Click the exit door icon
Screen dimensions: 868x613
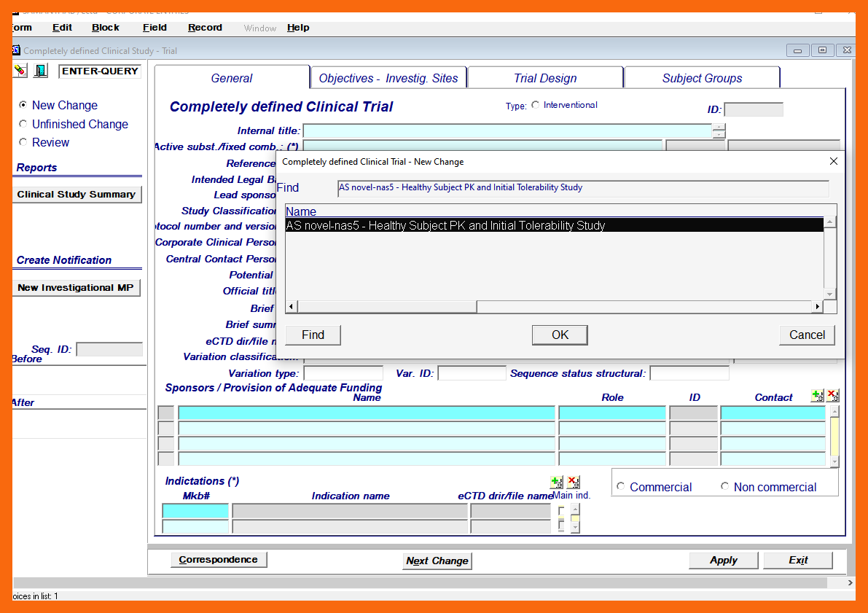click(x=41, y=71)
